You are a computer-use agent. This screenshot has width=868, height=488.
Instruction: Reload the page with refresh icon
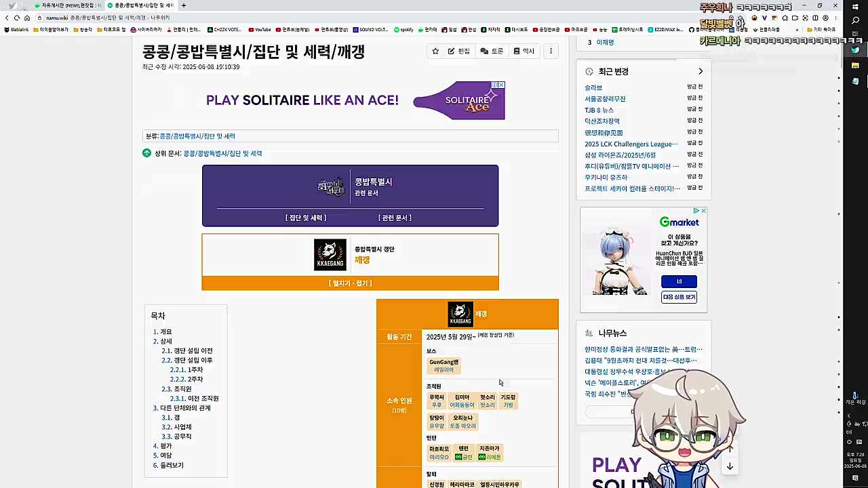point(17,18)
